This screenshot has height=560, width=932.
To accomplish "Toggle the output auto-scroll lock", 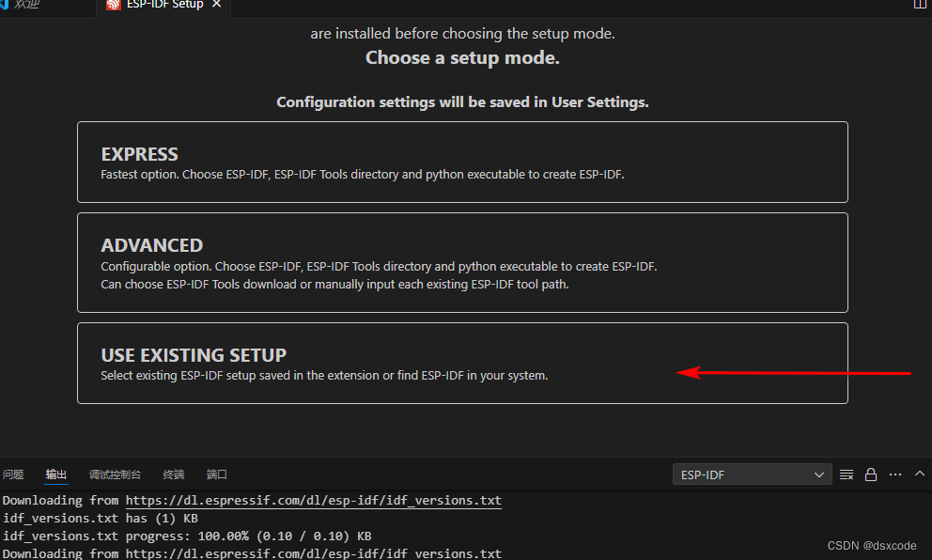I will (x=870, y=474).
